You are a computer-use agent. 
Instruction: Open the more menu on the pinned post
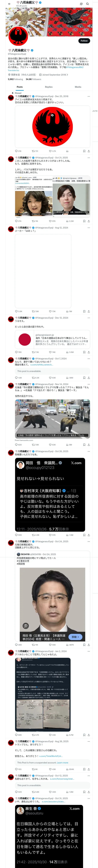point(89,96)
